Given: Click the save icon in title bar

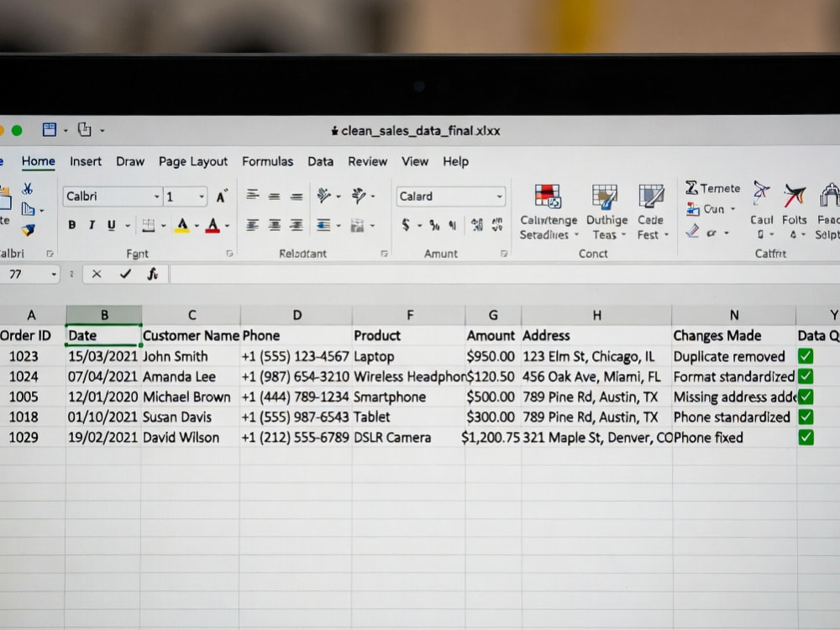Looking at the screenshot, I should (x=50, y=129).
